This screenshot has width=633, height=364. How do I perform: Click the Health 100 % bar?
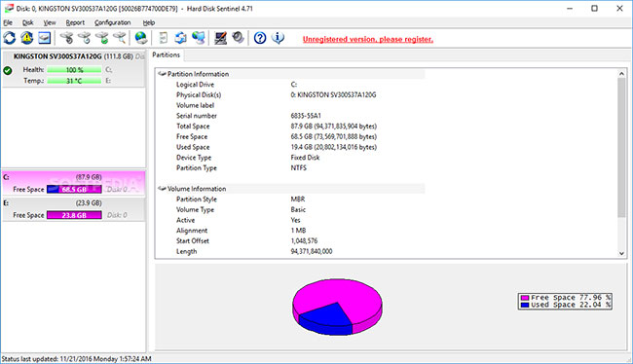74,70
